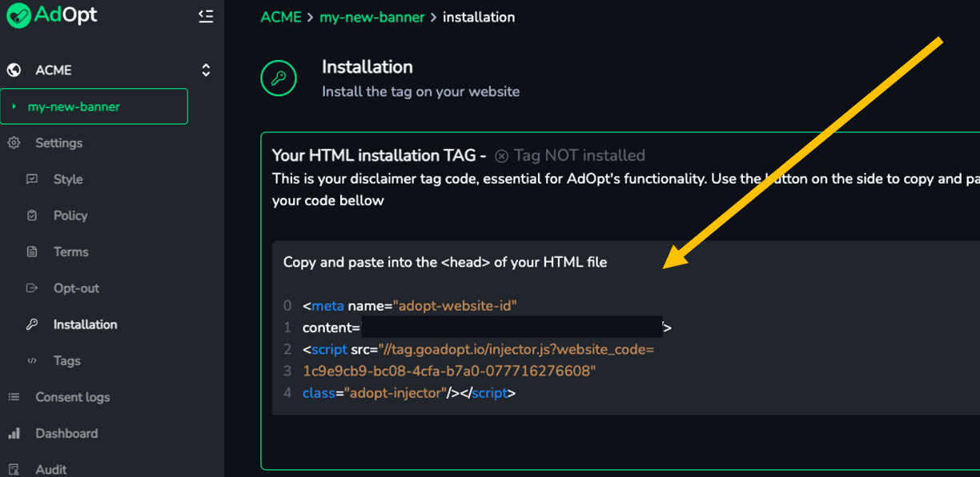Image resolution: width=980 pixels, height=477 pixels.
Task: Collapse the sidebar with the menu icon
Action: 206,16
